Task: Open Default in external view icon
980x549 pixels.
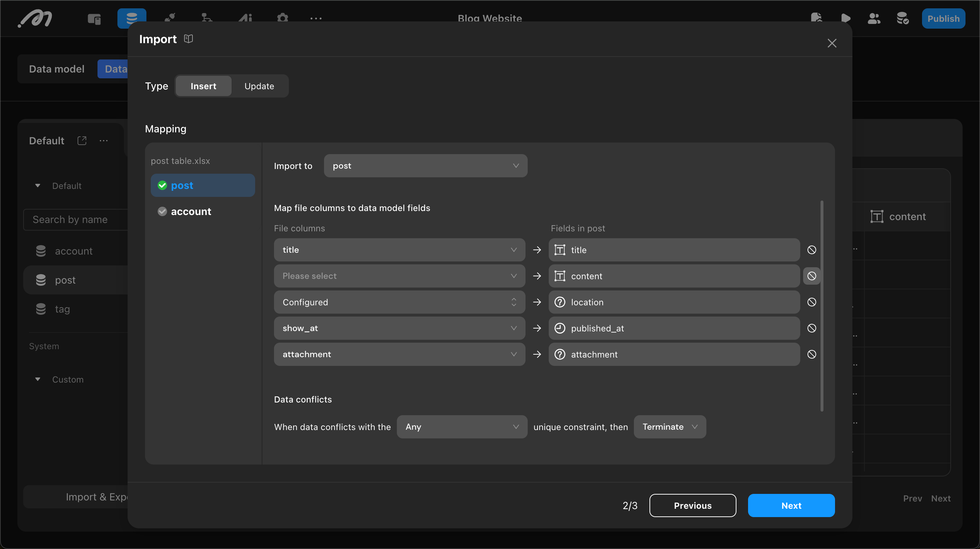Action: pos(82,140)
